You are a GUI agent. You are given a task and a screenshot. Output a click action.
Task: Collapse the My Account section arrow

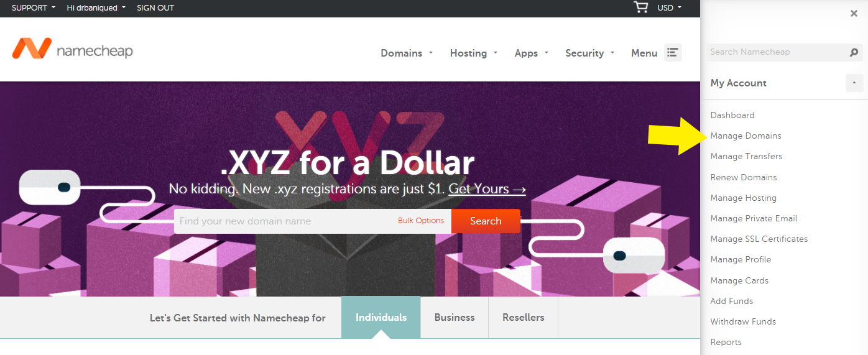(854, 83)
